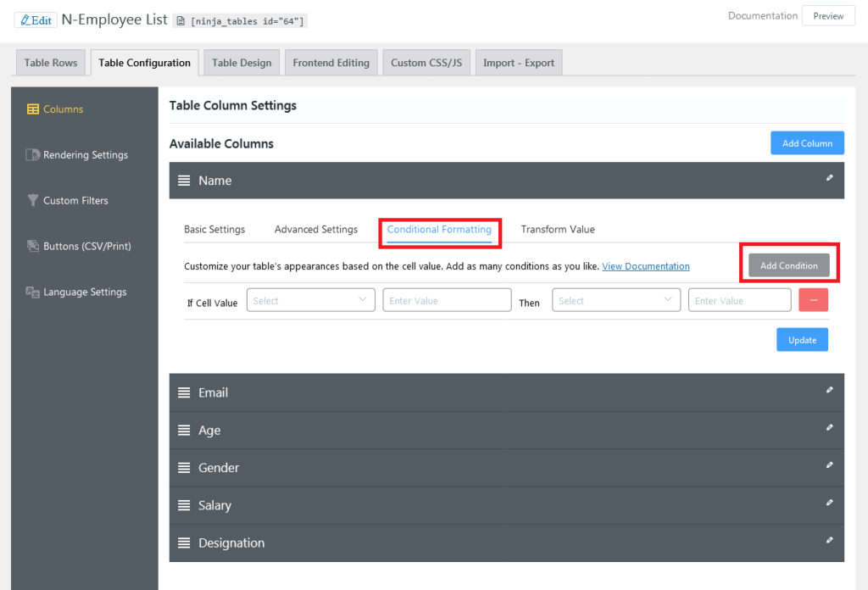
Task: Open the Import - Export tab
Action: (x=518, y=63)
